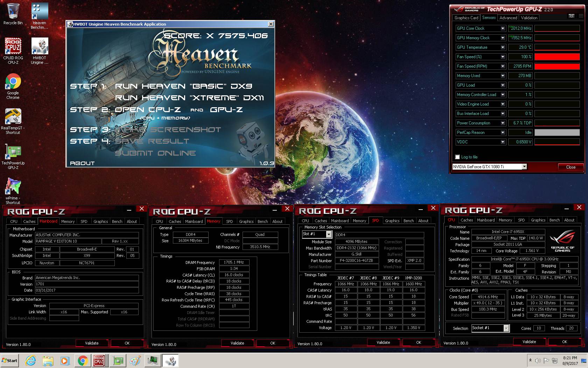Open the Fan Speed (%) sensor dropdown

point(503,57)
